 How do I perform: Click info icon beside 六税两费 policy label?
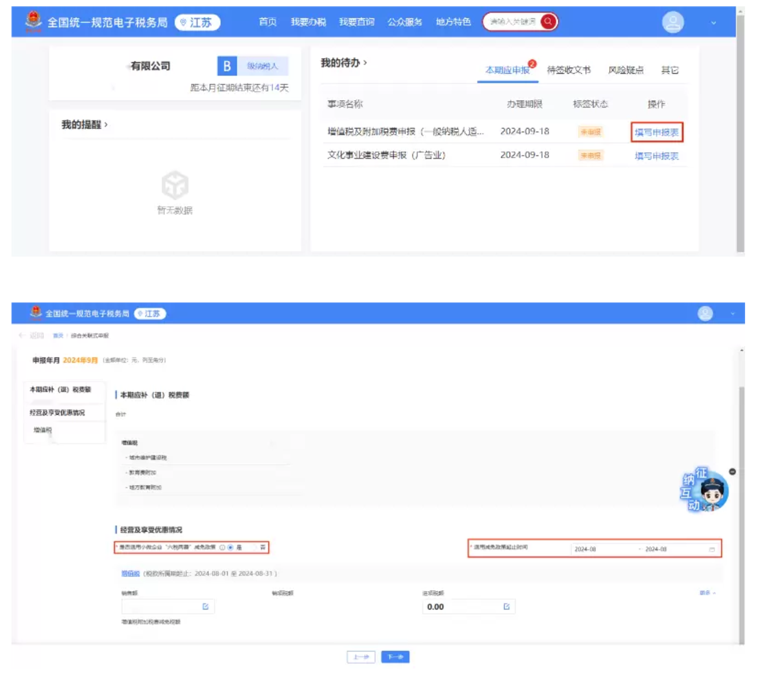(x=222, y=548)
